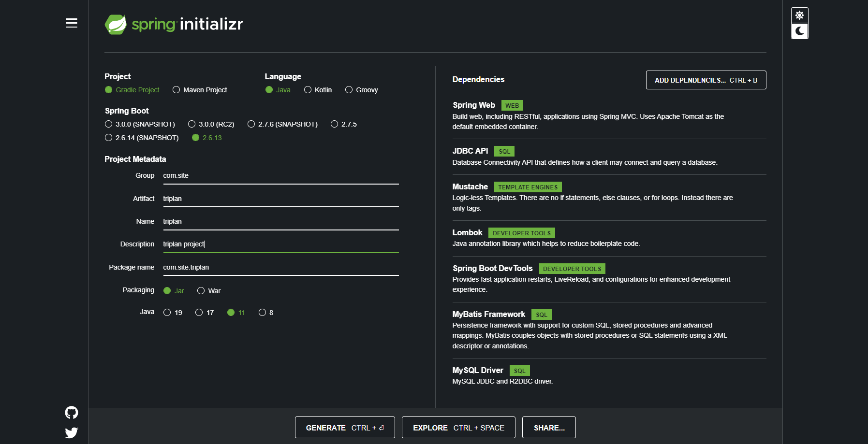Click the Mustache dependency entry
The width and height of the screenshot is (868, 444).
[x=609, y=198]
